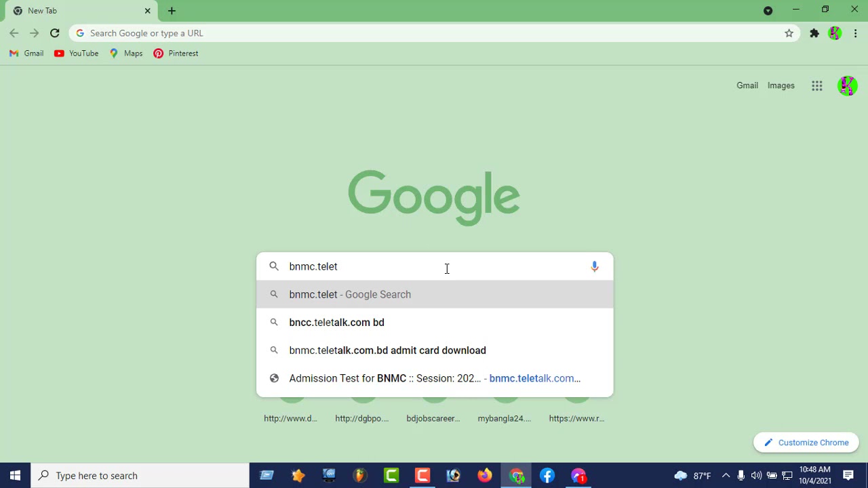Click the Google logo
This screenshot has width=868, height=488.
point(434,197)
